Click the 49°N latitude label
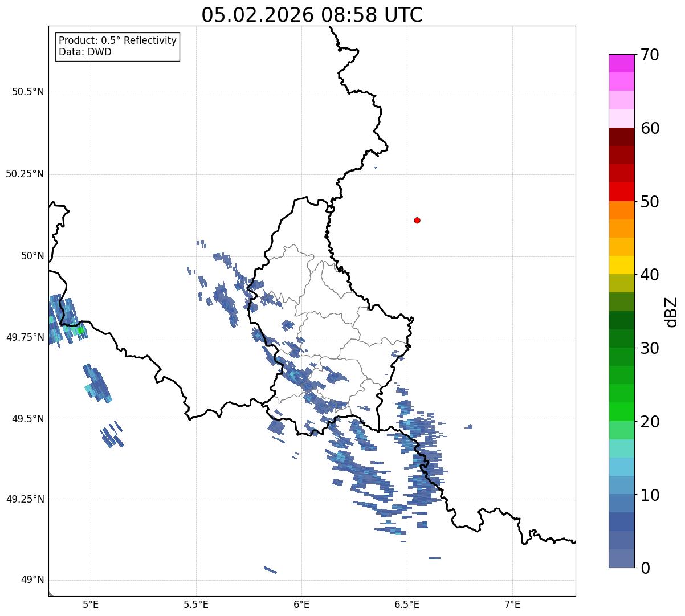This screenshot has height=616, width=685. pos(32,580)
